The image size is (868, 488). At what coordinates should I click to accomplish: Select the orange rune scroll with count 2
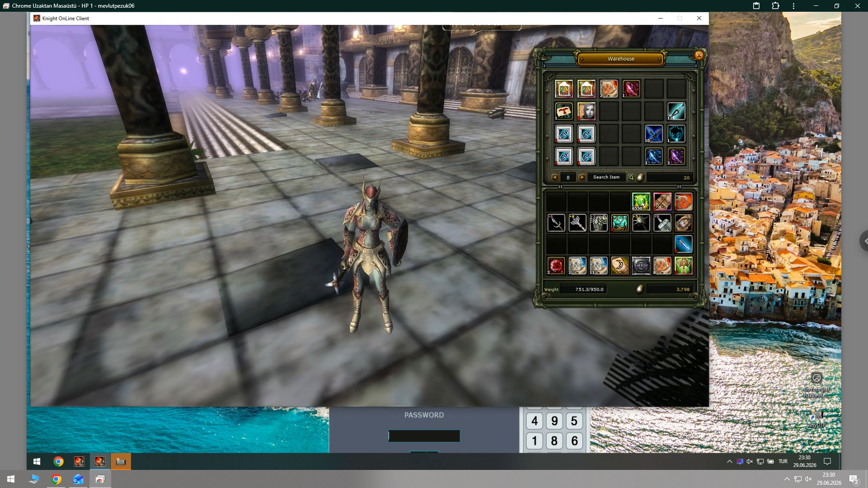pos(609,89)
